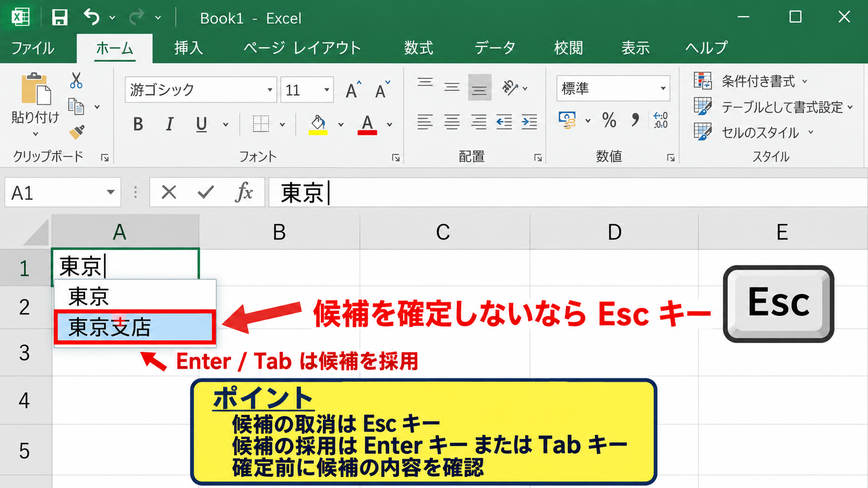Switch to the データ tab
Viewport: 868px width, 488px height.
[495, 48]
